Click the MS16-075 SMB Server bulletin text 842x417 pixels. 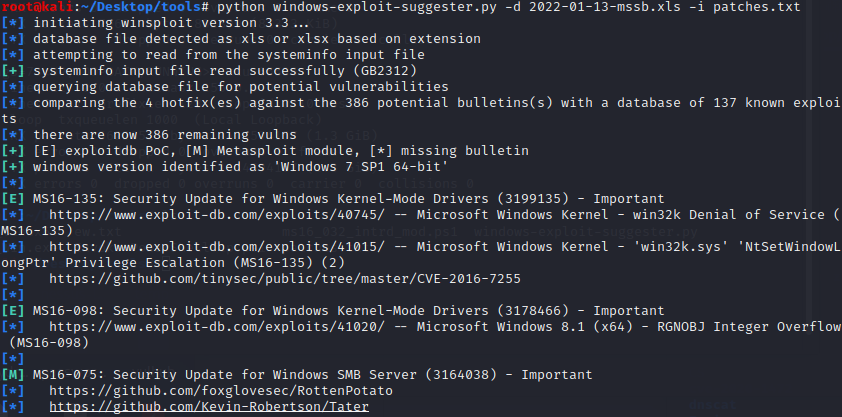pos(313,375)
